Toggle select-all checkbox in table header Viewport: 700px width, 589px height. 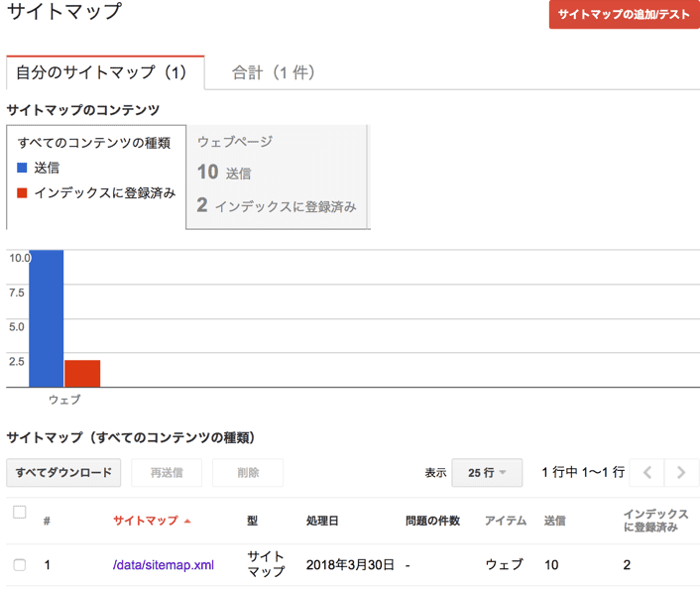pyautogui.click(x=20, y=513)
